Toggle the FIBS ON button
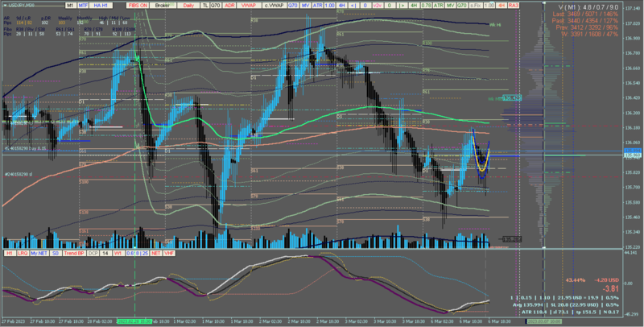This screenshot has height=327, width=644. click(138, 6)
